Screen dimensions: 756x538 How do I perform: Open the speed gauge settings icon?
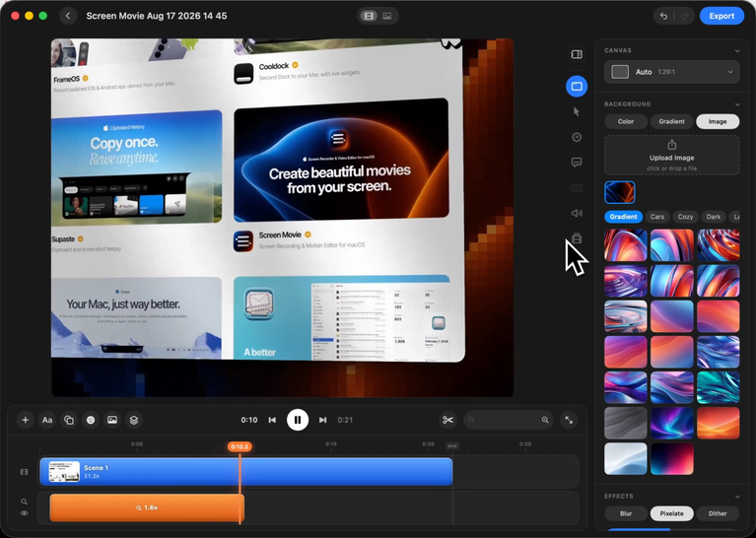[x=577, y=137]
